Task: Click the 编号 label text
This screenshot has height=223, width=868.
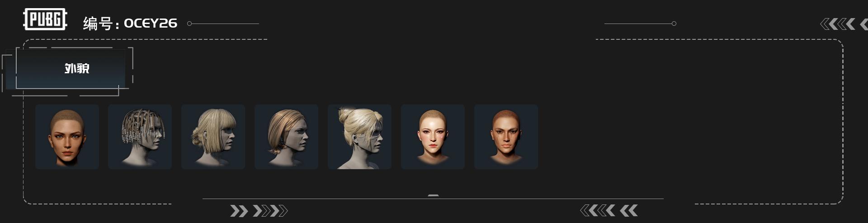Action: pyautogui.click(x=97, y=24)
